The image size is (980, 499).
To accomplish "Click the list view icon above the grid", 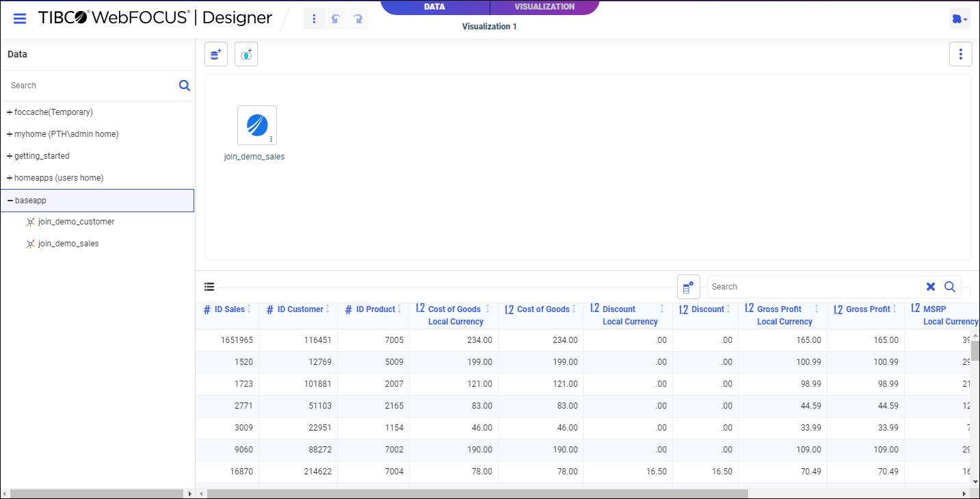I will pos(209,287).
